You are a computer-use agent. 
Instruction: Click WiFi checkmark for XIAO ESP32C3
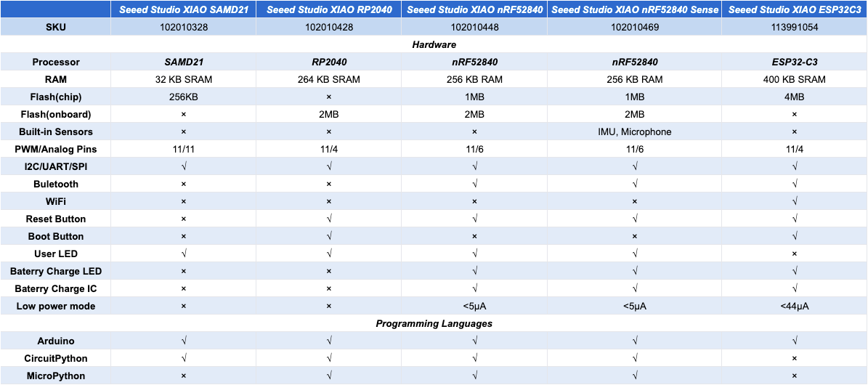coord(795,202)
